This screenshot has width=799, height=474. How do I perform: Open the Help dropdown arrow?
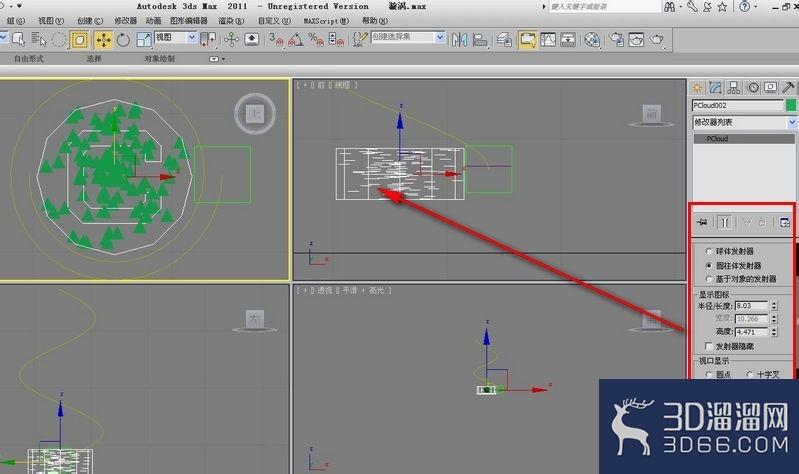[756, 7]
